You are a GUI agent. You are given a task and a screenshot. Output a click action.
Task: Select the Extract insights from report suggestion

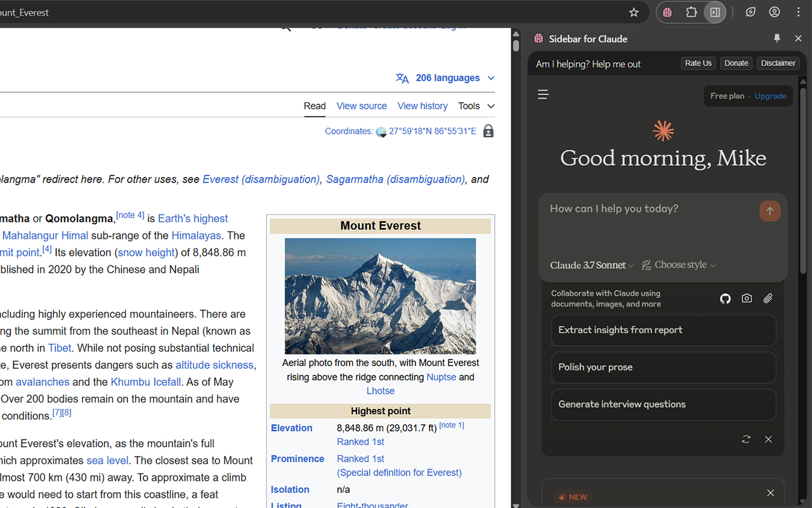[663, 330]
